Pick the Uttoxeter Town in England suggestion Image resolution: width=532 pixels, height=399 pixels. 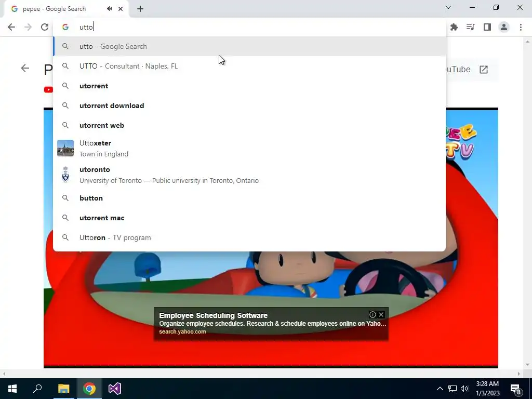[x=249, y=148]
